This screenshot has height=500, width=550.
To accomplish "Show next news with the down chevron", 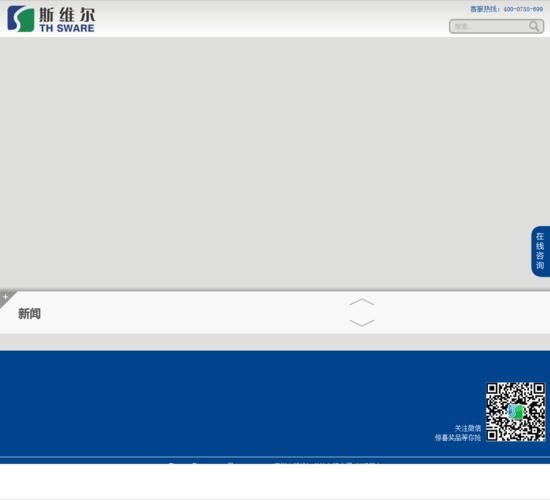I will 362,323.
